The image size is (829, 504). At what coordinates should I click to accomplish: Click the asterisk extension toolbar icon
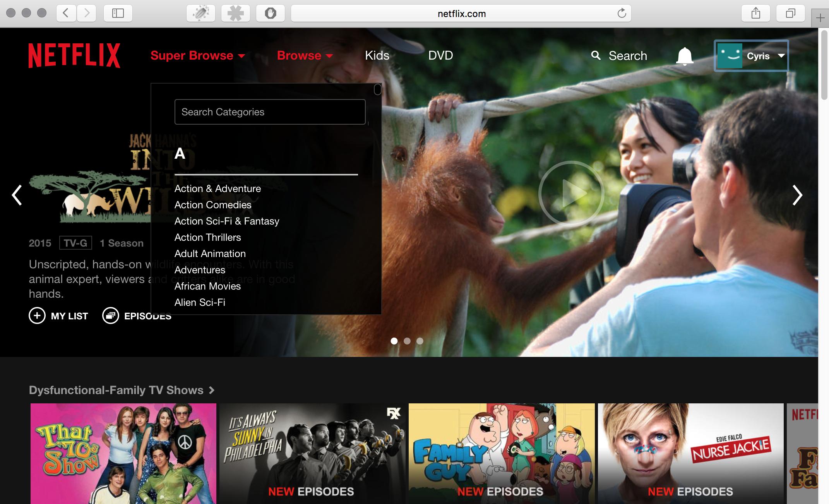click(x=236, y=14)
